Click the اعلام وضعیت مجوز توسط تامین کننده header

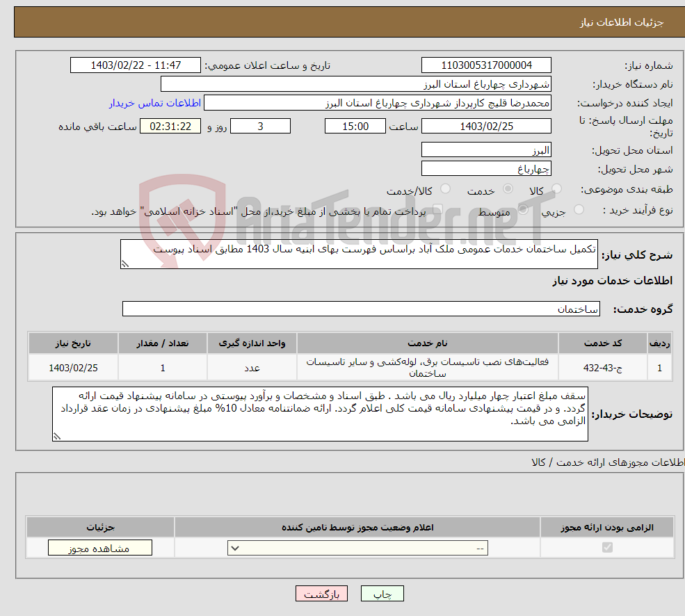click(357, 527)
